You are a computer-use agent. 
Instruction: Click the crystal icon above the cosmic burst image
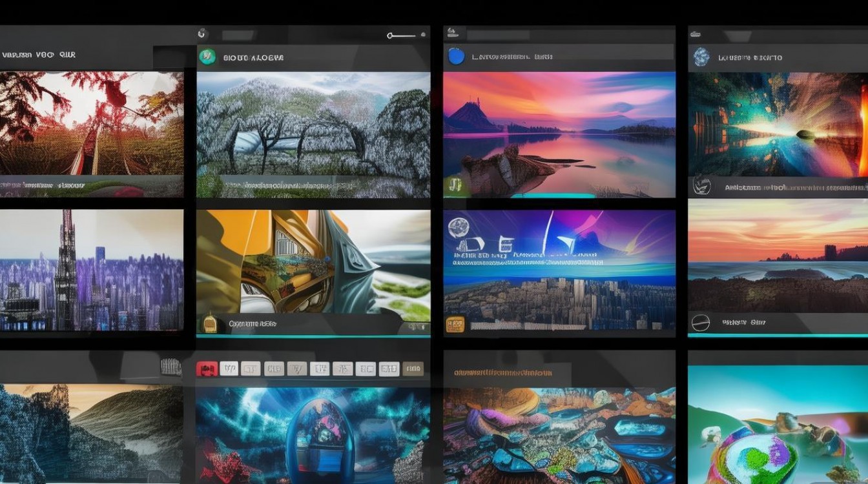(x=701, y=57)
